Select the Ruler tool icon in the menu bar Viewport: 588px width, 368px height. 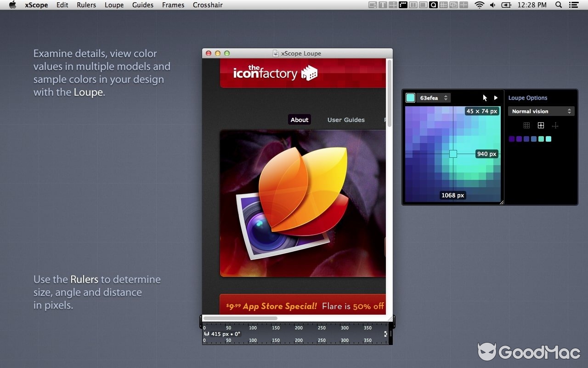pos(403,5)
